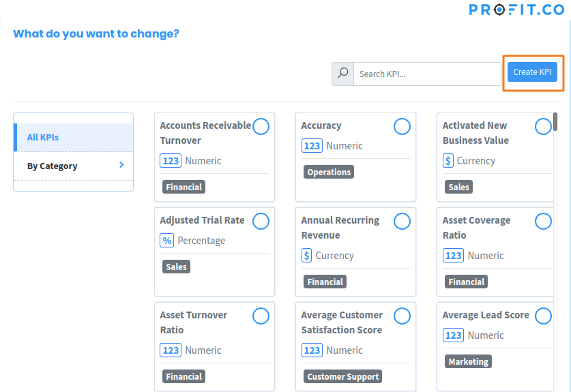Click the magnifier search icon
The height and width of the screenshot is (392, 571).
342,74
